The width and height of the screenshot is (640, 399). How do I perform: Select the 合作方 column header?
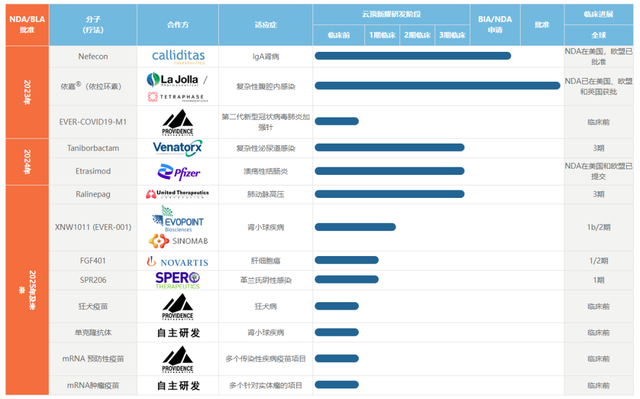pyautogui.click(x=178, y=24)
